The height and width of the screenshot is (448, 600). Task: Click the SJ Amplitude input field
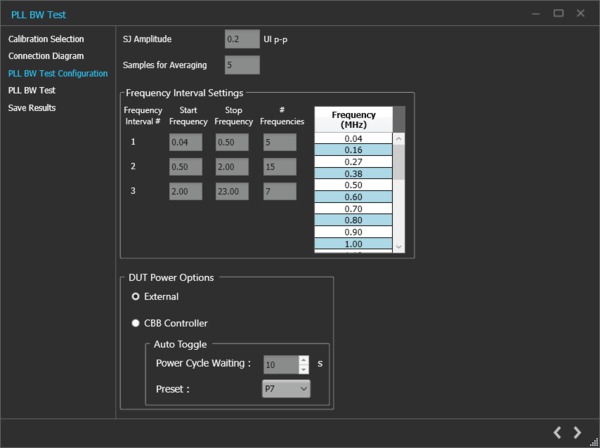[242, 39]
